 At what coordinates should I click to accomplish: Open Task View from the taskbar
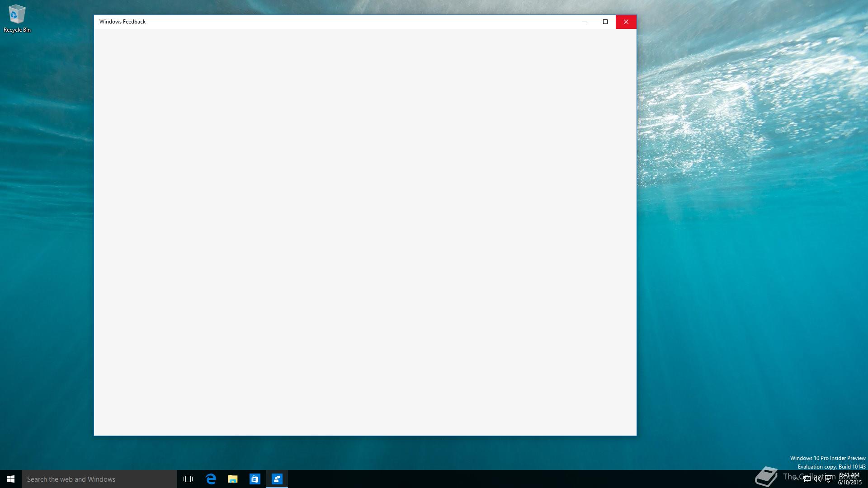coord(188,479)
